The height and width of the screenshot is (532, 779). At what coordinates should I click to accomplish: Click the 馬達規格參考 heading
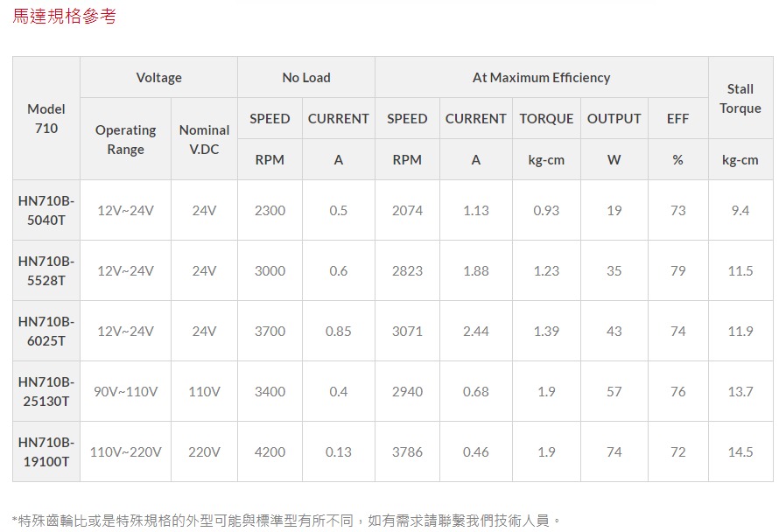(64, 17)
